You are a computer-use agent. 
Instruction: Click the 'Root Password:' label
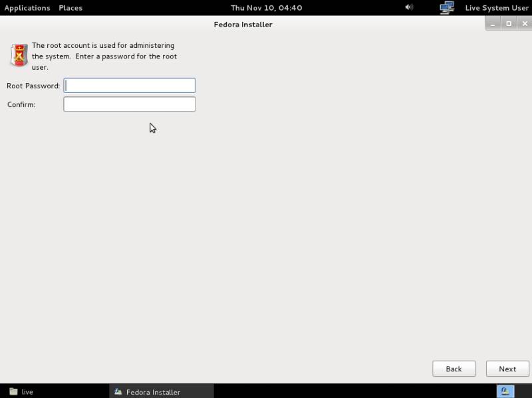click(33, 86)
